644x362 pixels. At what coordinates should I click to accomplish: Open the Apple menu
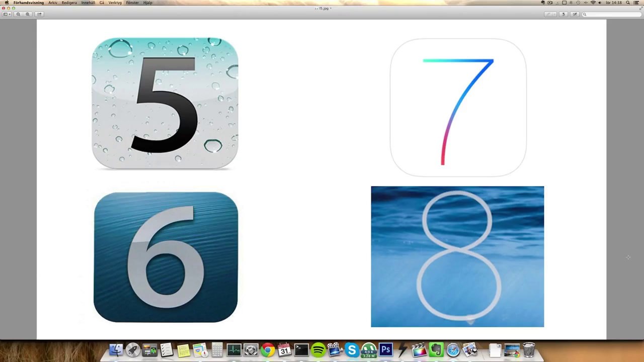tap(7, 3)
